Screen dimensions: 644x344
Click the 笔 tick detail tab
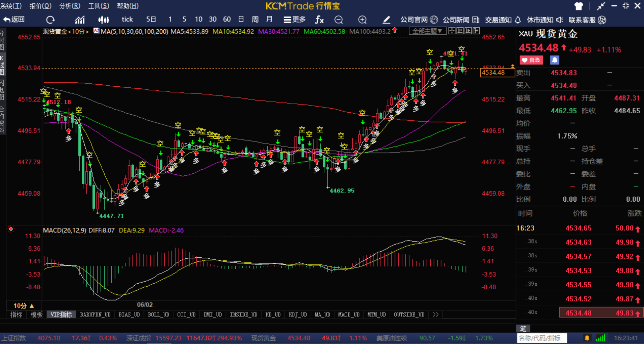point(523,328)
